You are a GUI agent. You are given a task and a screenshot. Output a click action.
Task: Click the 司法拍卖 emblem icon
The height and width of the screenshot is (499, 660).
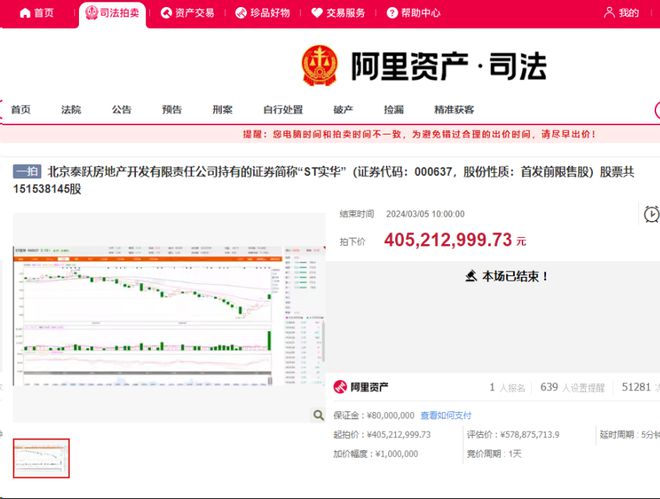(x=91, y=13)
